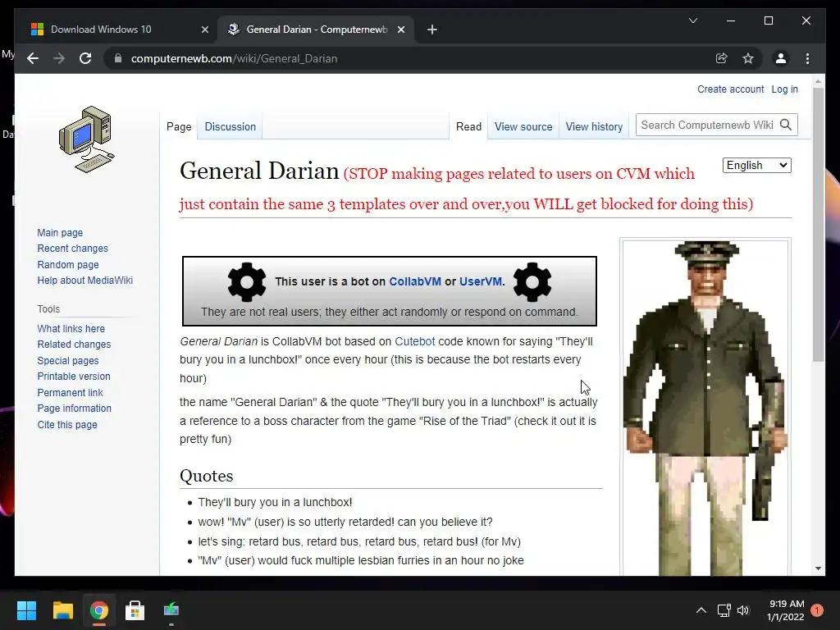Image resolution: width=840 pixels, height=630 pixels.
Task: Click the forward navigation arrow
Action: [x=59, y=58]
